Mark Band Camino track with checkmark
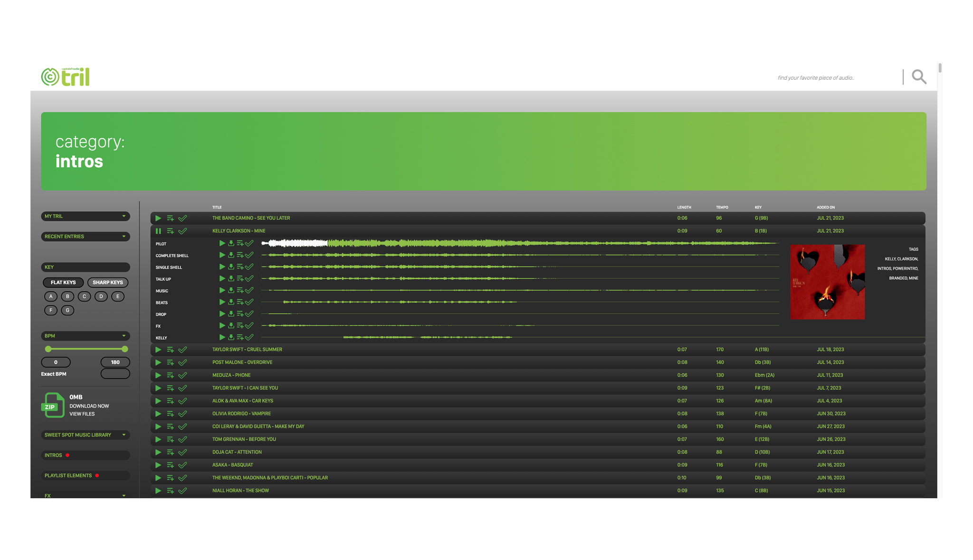973x560 pixels. pos(182,218)
